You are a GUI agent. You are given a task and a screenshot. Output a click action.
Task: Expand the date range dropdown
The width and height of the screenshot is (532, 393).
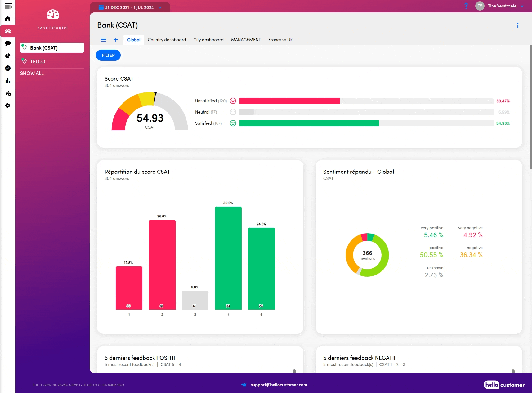point(160,7)
